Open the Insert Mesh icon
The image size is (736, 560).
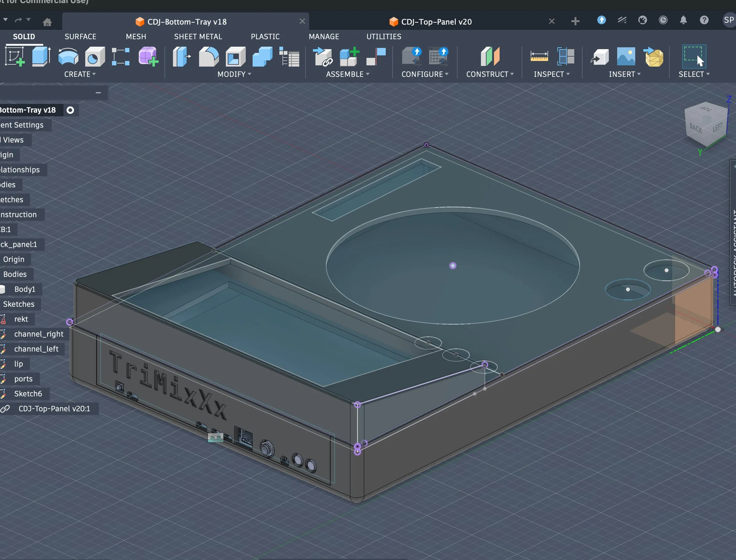pyautogui.click(x=654, y=57)
